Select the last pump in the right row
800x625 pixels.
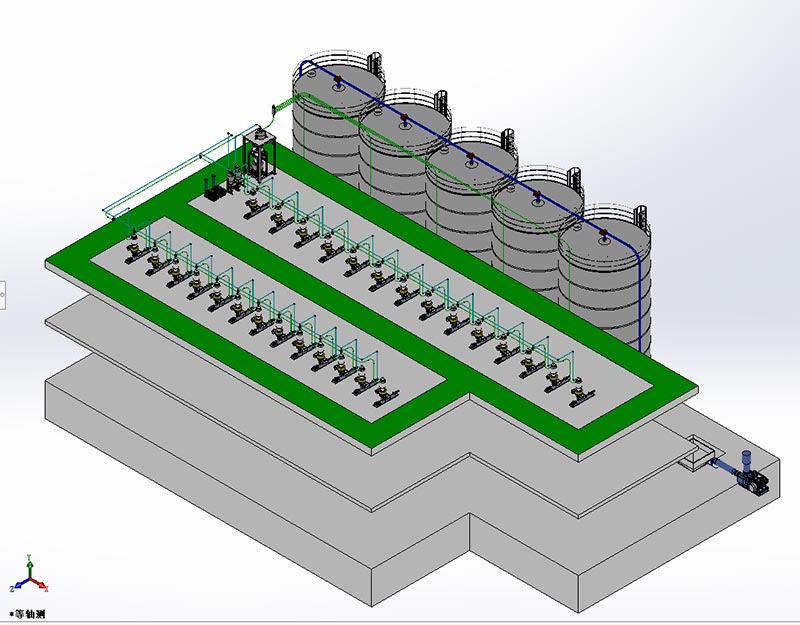(579, 396)
